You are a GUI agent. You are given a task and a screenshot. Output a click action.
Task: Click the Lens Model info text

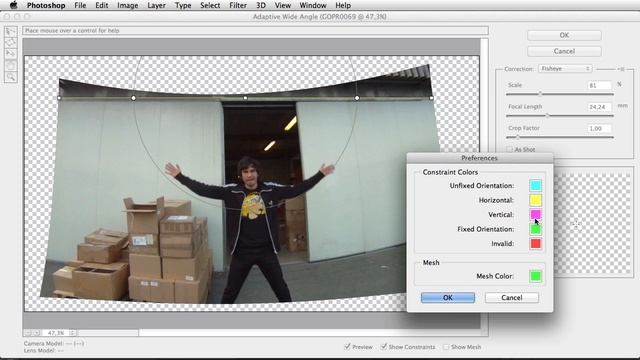tap(44, 351)
